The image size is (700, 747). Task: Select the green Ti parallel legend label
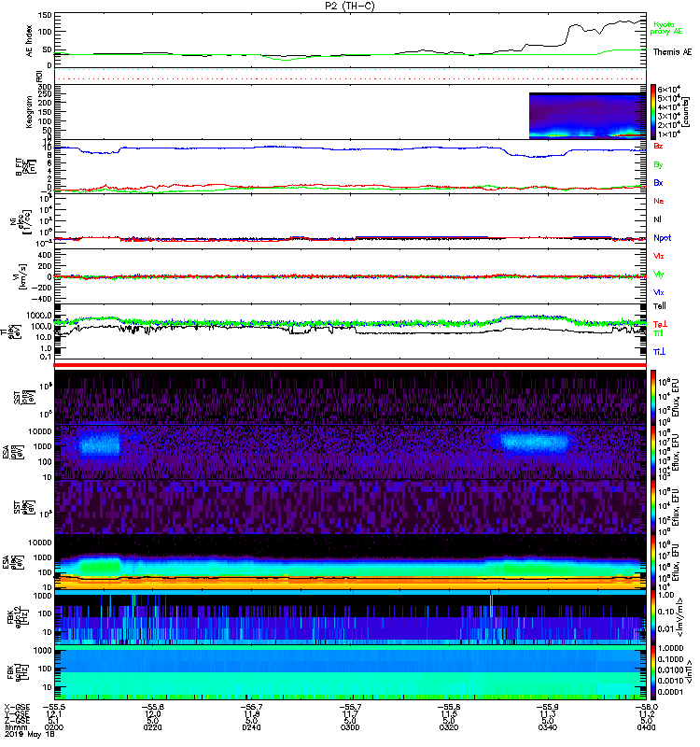658,333
